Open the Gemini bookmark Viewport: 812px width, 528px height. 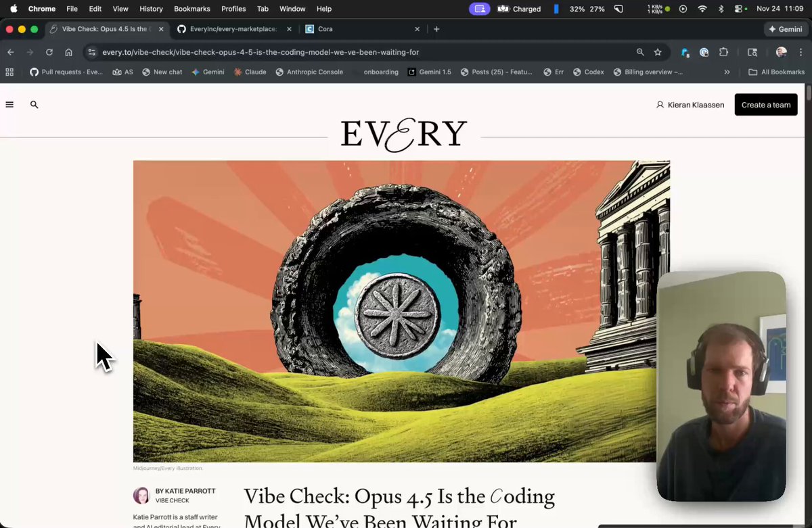pos(208,72)
